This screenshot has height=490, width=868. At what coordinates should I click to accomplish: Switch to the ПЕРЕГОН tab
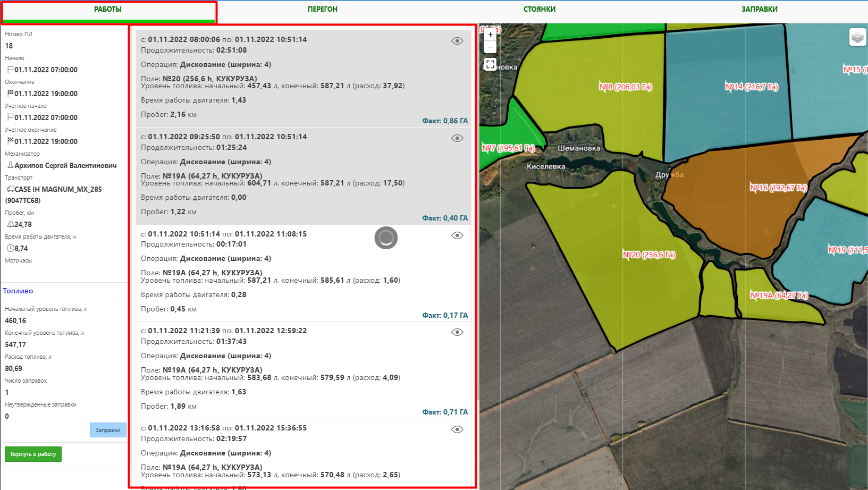pos(322,10)
